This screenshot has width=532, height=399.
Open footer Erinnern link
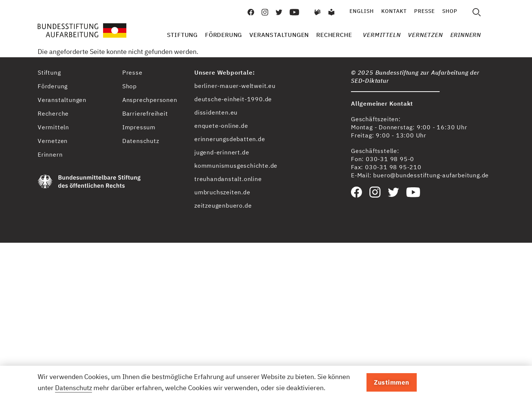[50, 154]
